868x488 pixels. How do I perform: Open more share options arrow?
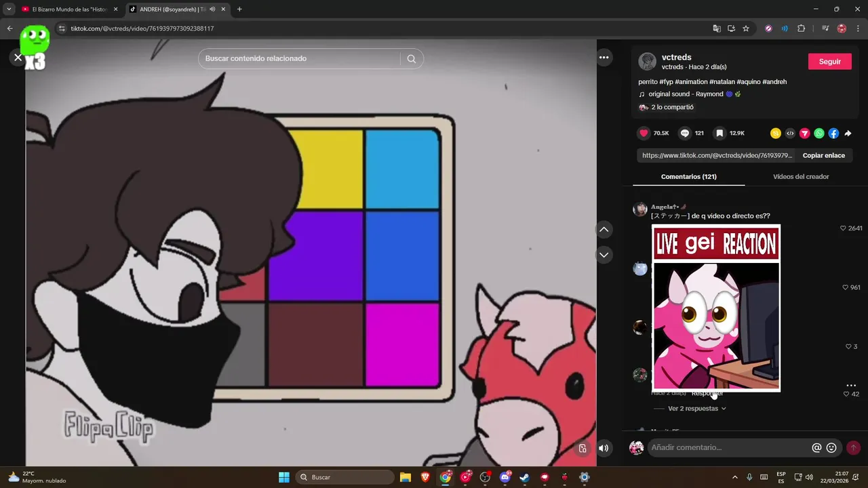[x=848, y=134]
